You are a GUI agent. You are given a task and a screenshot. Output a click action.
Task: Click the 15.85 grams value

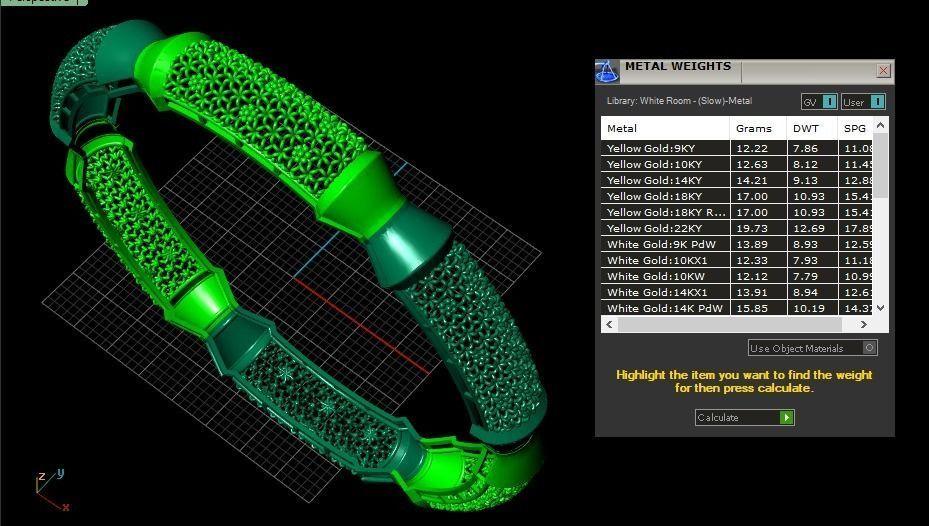point(752,308)
